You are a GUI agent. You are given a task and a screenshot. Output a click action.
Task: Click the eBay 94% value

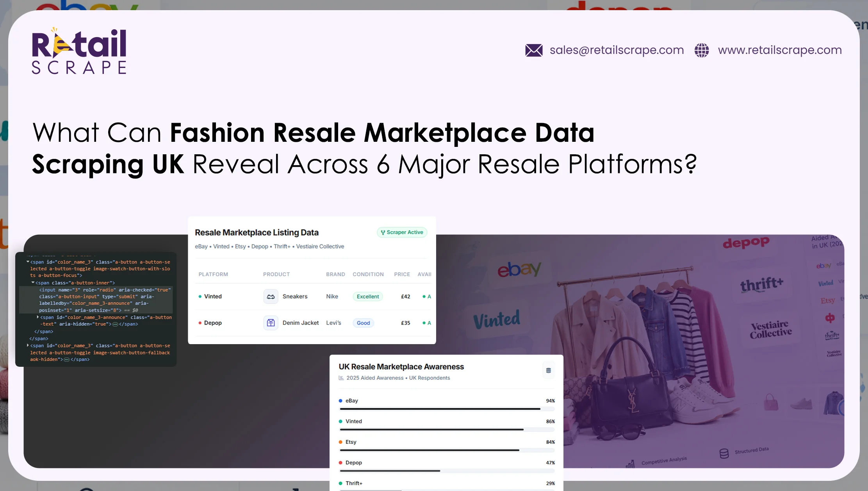pyautogui.click(x=550, y=401)
